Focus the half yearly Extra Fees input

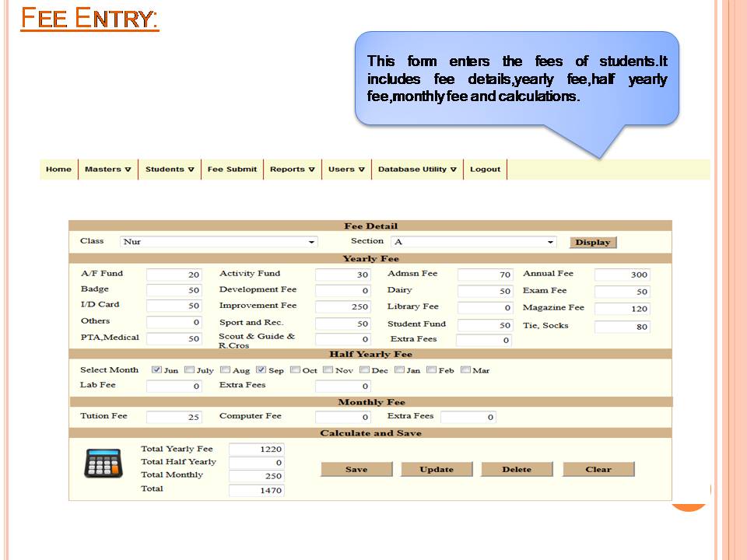click(x=342, y=387)
